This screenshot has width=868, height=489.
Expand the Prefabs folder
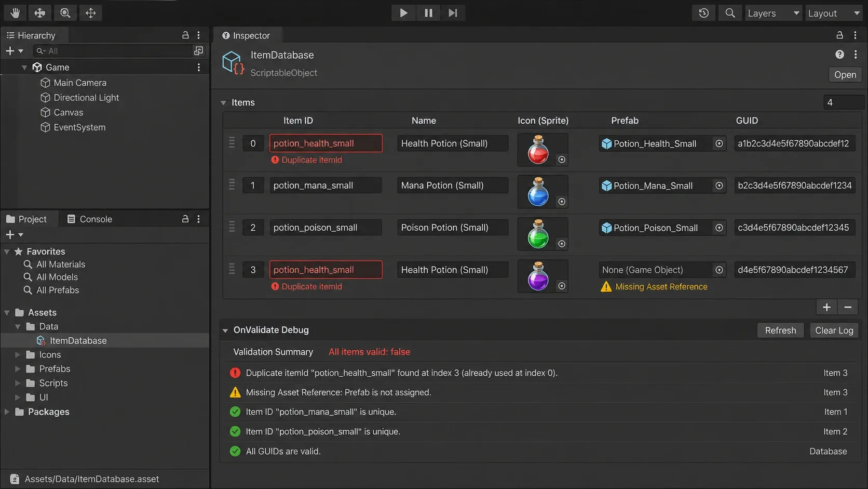[18, 369]
